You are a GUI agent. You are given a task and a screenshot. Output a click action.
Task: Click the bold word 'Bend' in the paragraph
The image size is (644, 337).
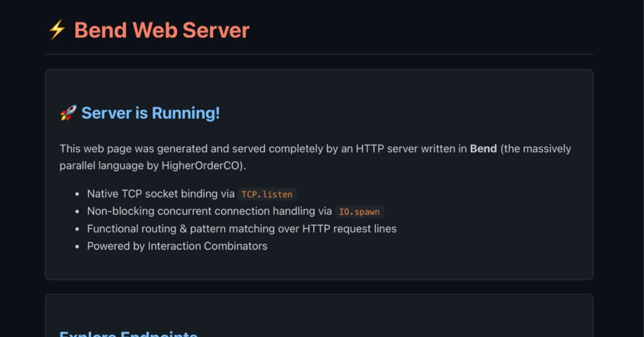[483, 149]
